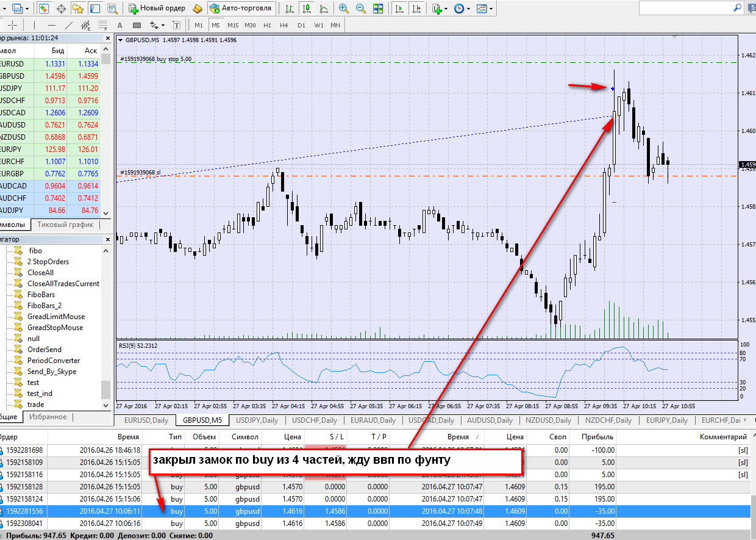Select the Send_By_Skype script

click(x=52, y=372)
